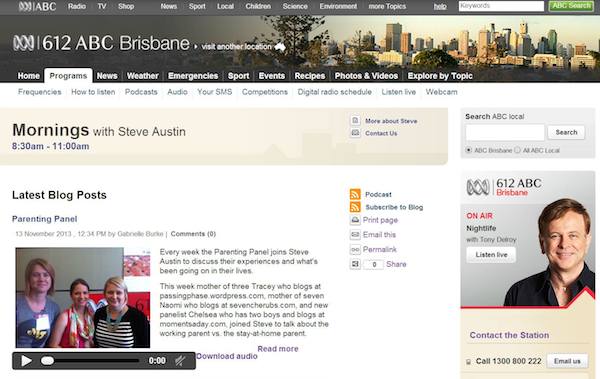Screen dimensions: 600x379
Task: Open Audio submenu link
Action: [x=177, y=92]
